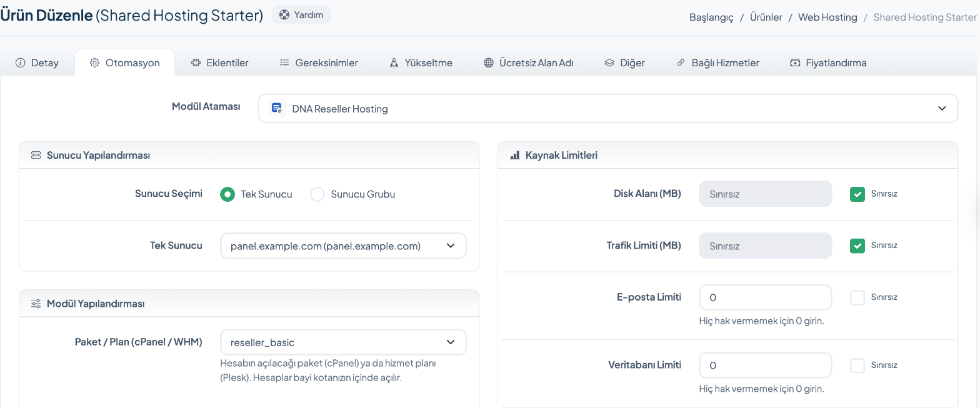This screenshot has width=980, height=408.
Task: Click the Sunucu Seçimi label
Action: click(169, 194)
